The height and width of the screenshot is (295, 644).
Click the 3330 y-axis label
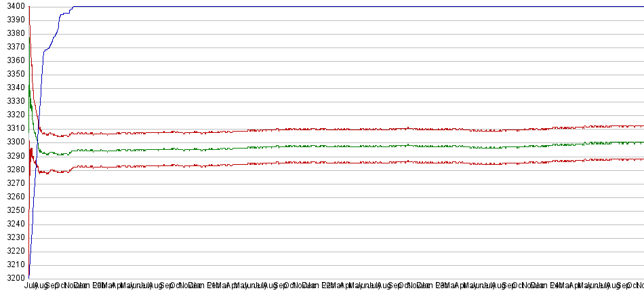click(x=14, y=102)
